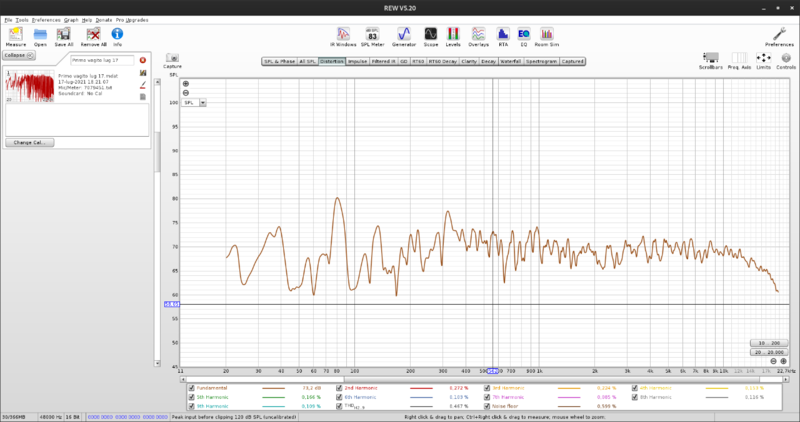Uncheck the 2nd Harmonic trace
Screen dimensions: 800x422
pyautogui.click(x=341, y=387)
